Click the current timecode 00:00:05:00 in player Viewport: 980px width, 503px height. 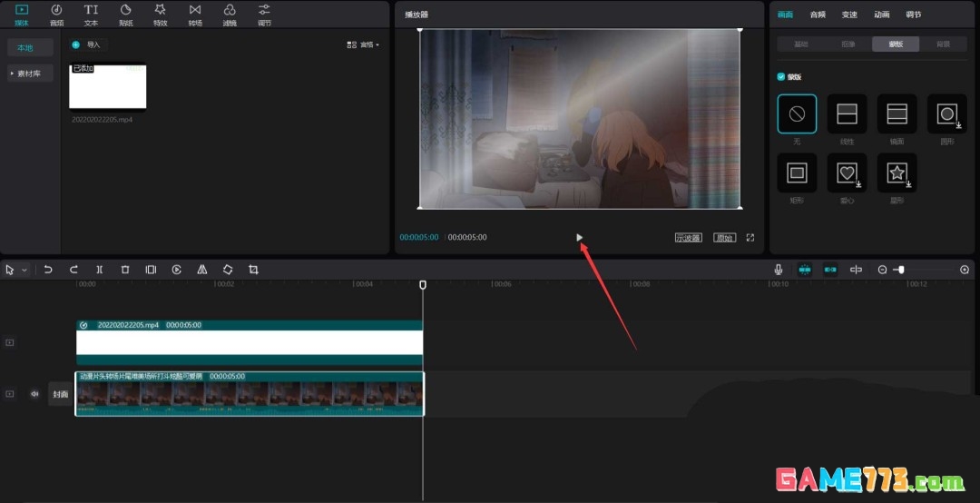point(418,238)
